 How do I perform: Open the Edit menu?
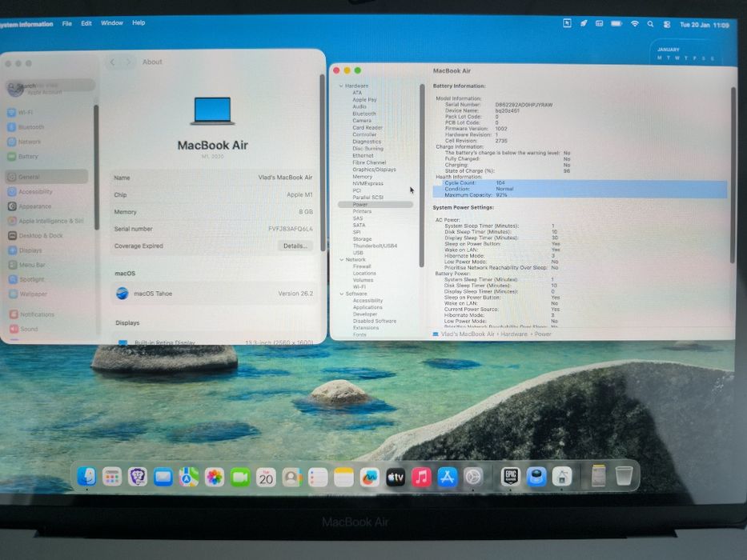(86, 23)
